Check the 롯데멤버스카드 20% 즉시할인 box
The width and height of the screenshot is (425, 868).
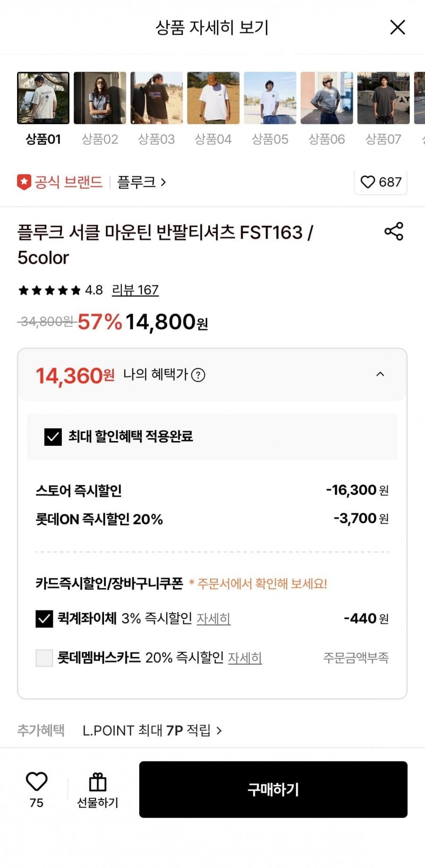[x=44, y=658]
